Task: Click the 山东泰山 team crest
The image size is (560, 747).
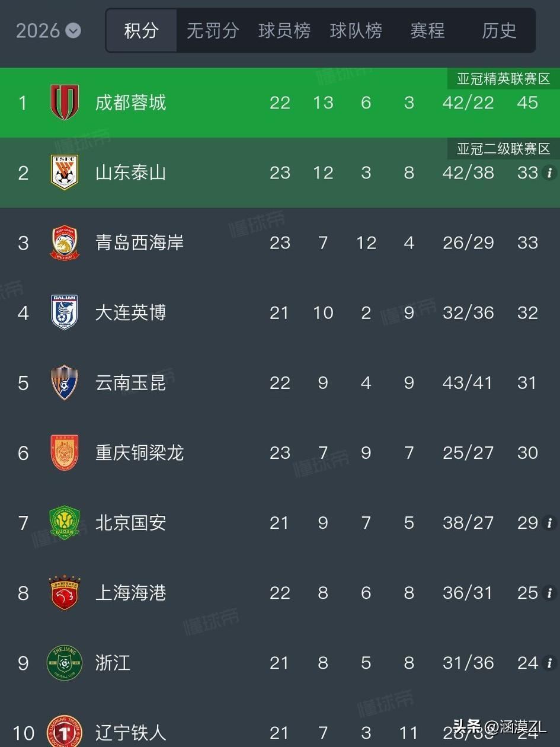Action: (65, 173)
